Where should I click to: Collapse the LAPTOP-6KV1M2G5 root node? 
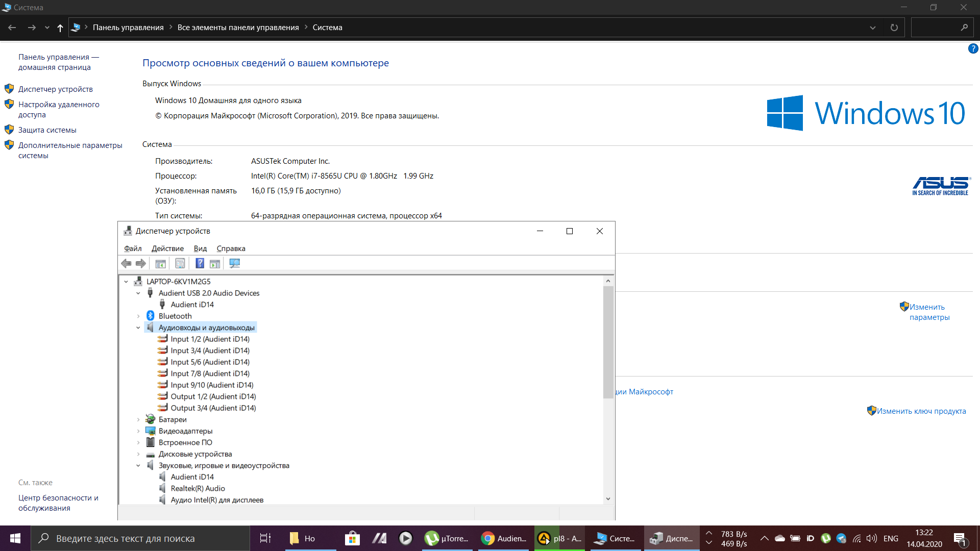126,282
